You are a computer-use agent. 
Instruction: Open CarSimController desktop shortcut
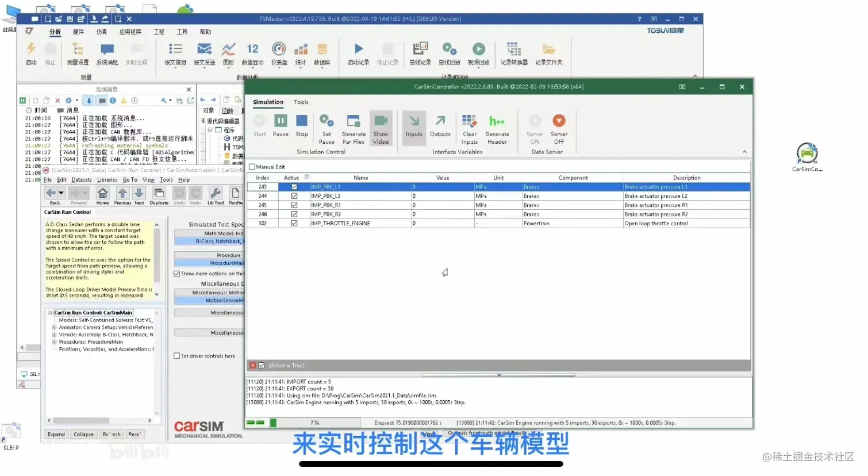pos(807,156)
